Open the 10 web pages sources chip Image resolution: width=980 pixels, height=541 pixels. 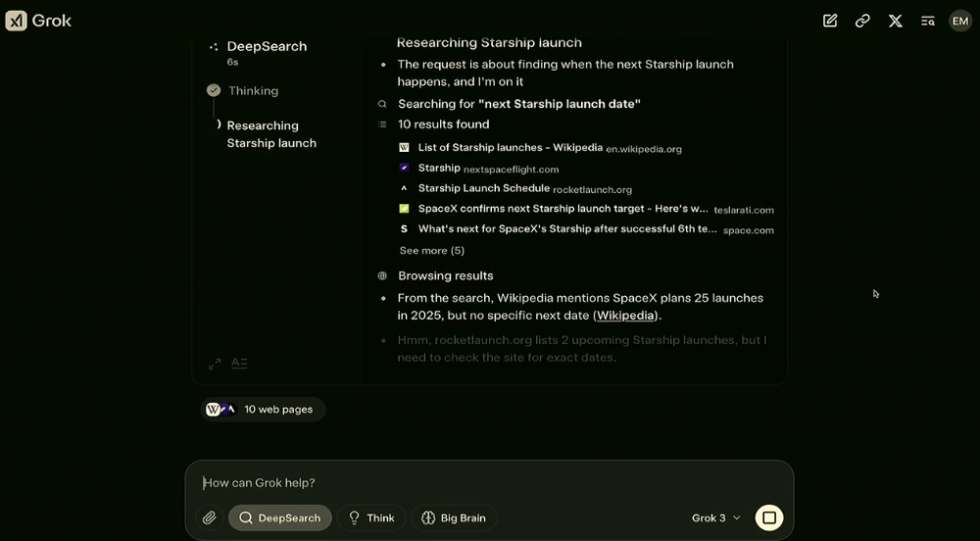coord(263,410)
